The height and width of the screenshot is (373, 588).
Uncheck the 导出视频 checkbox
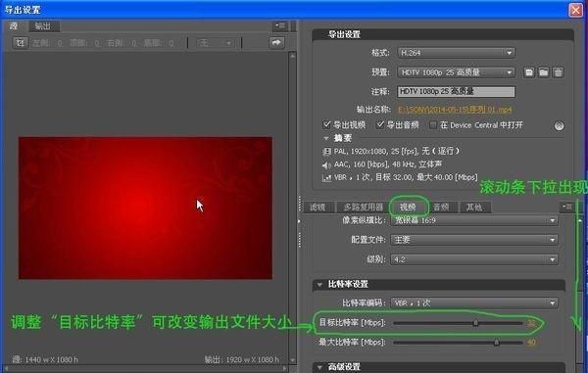point(326,124)
